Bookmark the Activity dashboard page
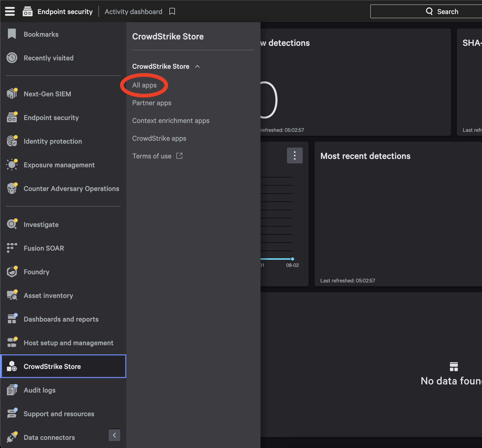This screenshot has width=482, height=448. (172, 11)
